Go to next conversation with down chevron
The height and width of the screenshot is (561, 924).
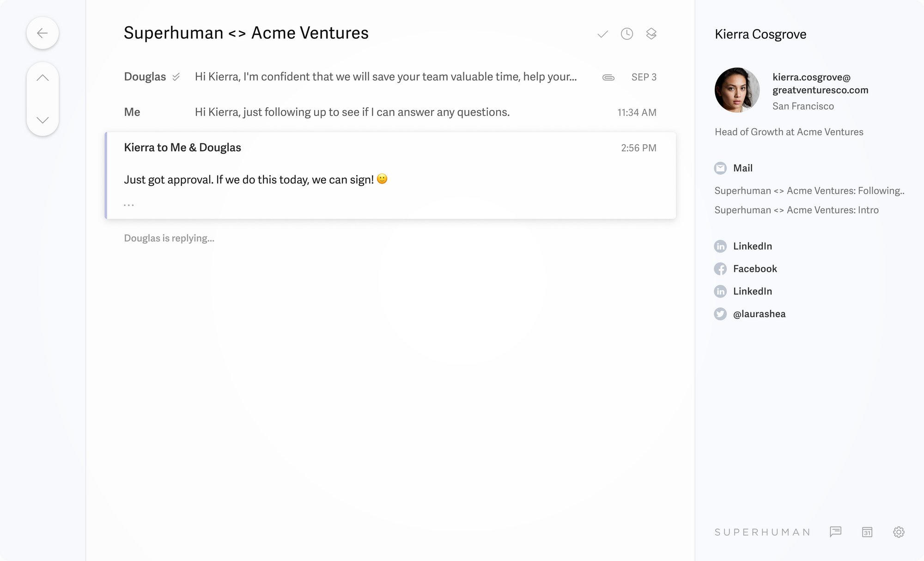pos(43,120)
